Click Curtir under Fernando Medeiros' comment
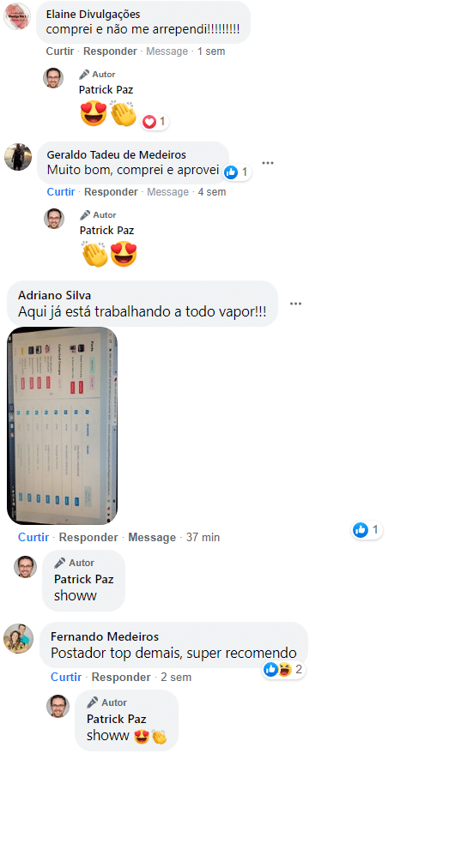The height and width of the screenshot is (868, 449). 66,677
